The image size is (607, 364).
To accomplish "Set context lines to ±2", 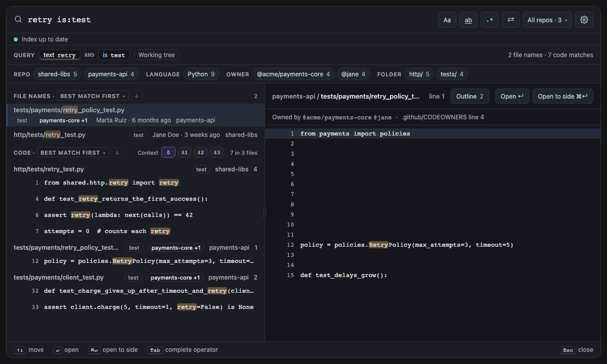I will tap(201, 153).
